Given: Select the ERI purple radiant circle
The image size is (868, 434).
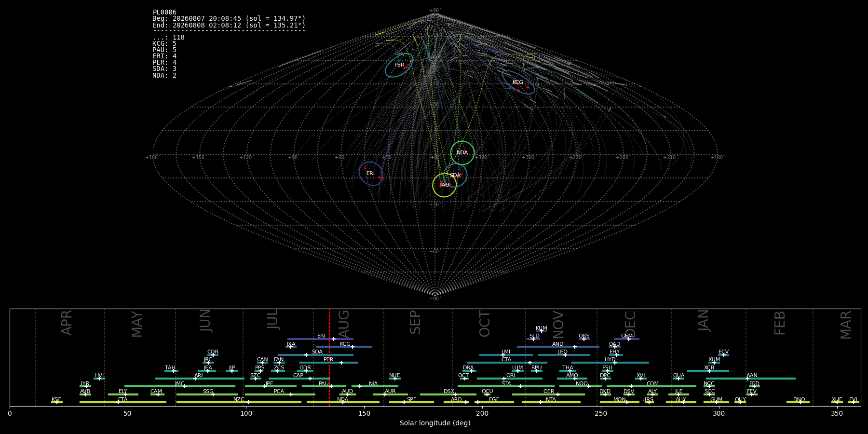Looking at the screenshot, I should pos(371,174).
